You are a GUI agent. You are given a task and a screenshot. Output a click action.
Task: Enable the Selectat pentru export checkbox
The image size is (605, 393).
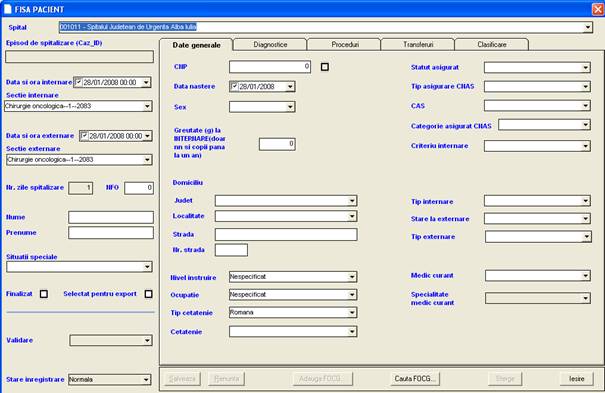149,294
